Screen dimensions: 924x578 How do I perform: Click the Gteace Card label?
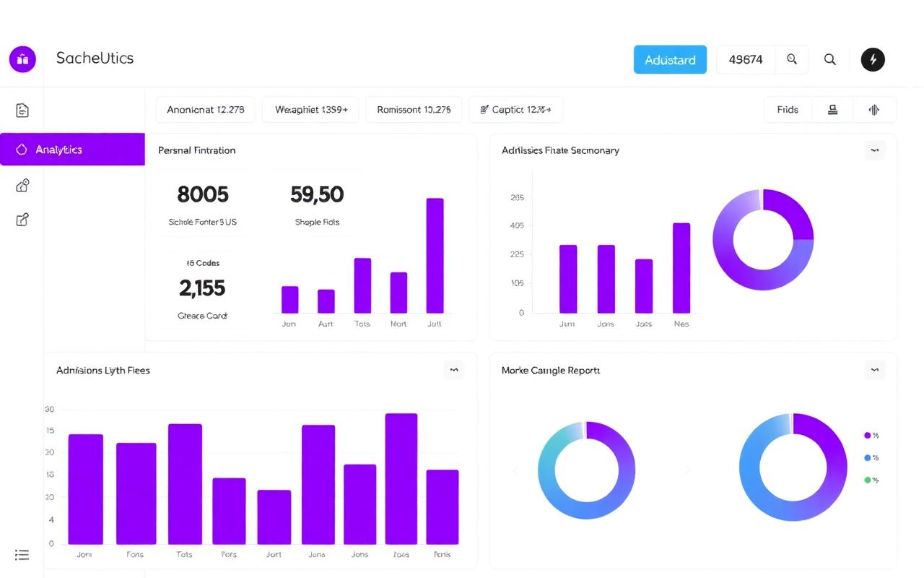tap(202, 316)
